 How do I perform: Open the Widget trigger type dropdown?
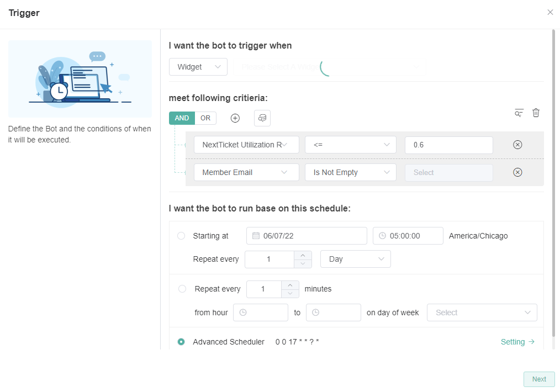tap(198, 67)
